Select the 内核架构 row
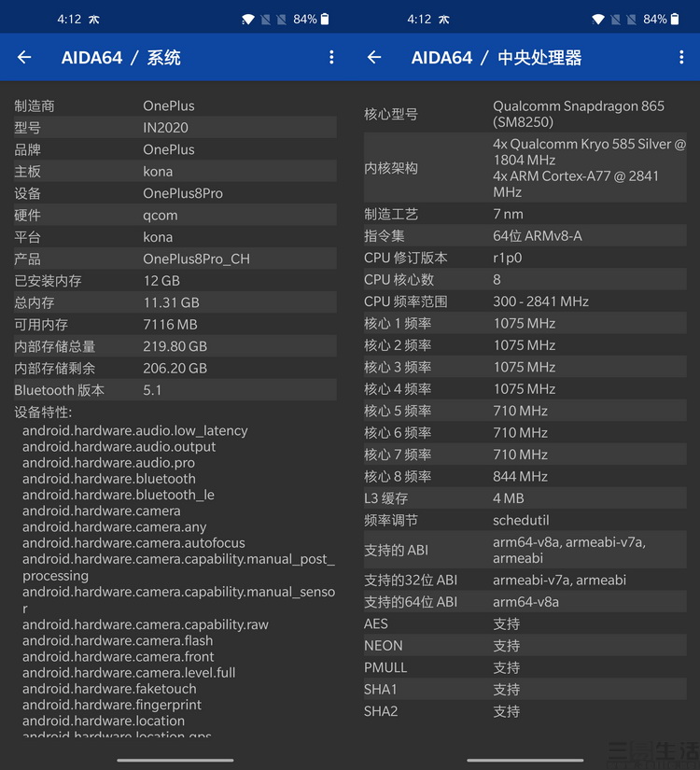This screenshot has width=700, height=770. click(x=525, y=167)
